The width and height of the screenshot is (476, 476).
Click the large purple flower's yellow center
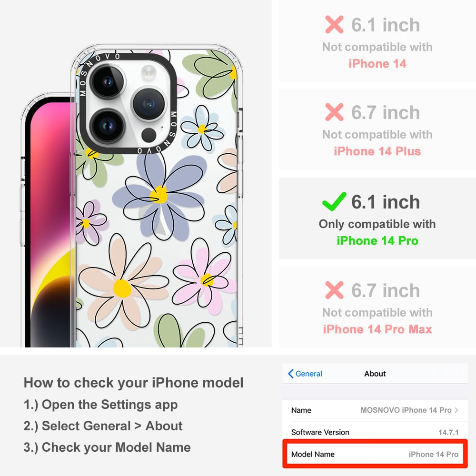(x=159, y=195)
